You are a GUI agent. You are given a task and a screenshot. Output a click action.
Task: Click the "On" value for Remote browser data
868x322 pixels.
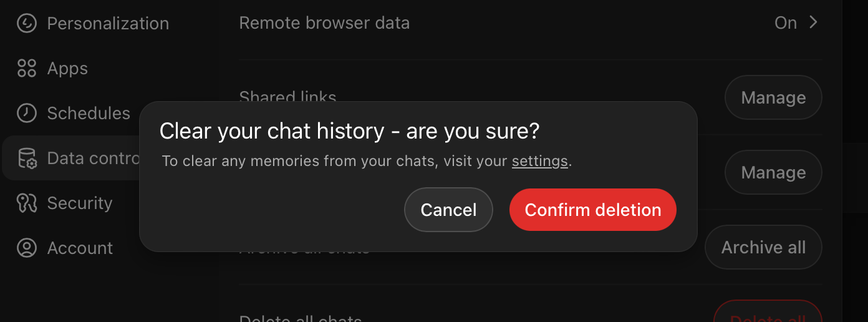coord(786,23)
